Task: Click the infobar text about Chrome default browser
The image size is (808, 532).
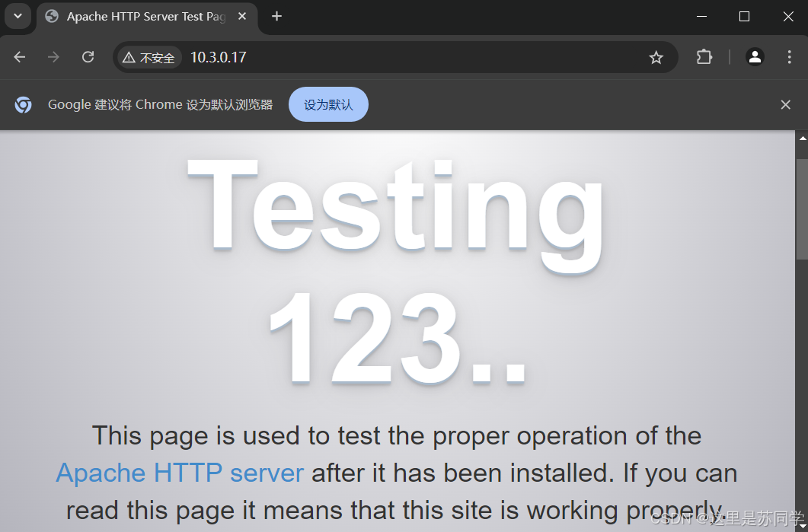Action: click(x=160, y=104)
